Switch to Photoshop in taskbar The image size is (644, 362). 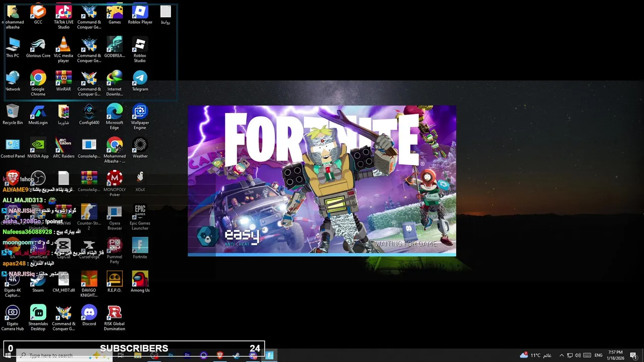click(171, 355)
